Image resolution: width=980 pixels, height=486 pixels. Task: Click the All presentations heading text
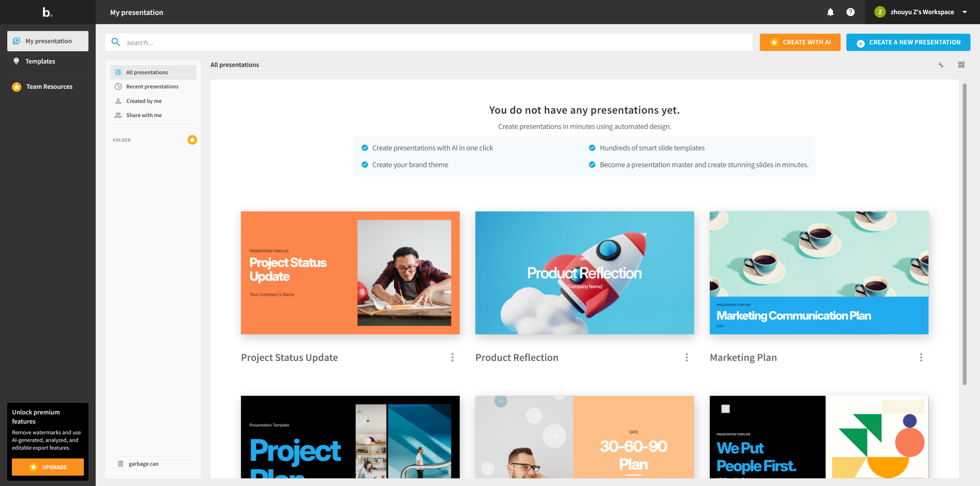pos(235,65)
